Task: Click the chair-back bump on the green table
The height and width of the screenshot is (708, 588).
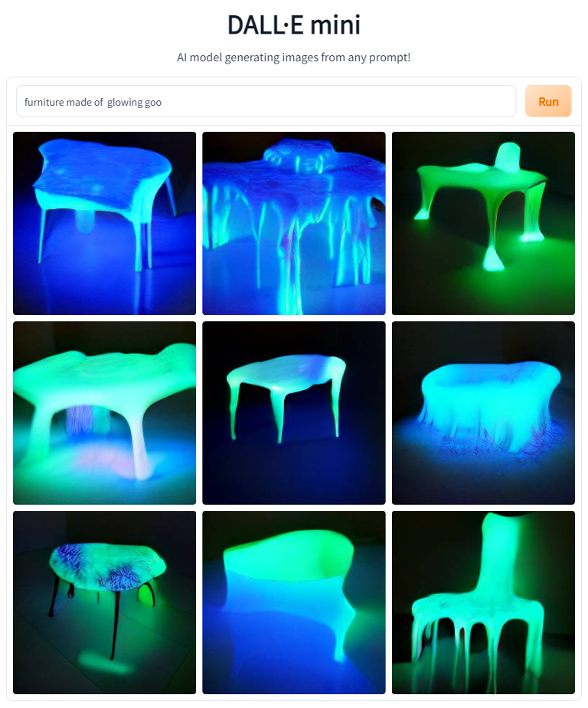Action: tap(507, 156)
